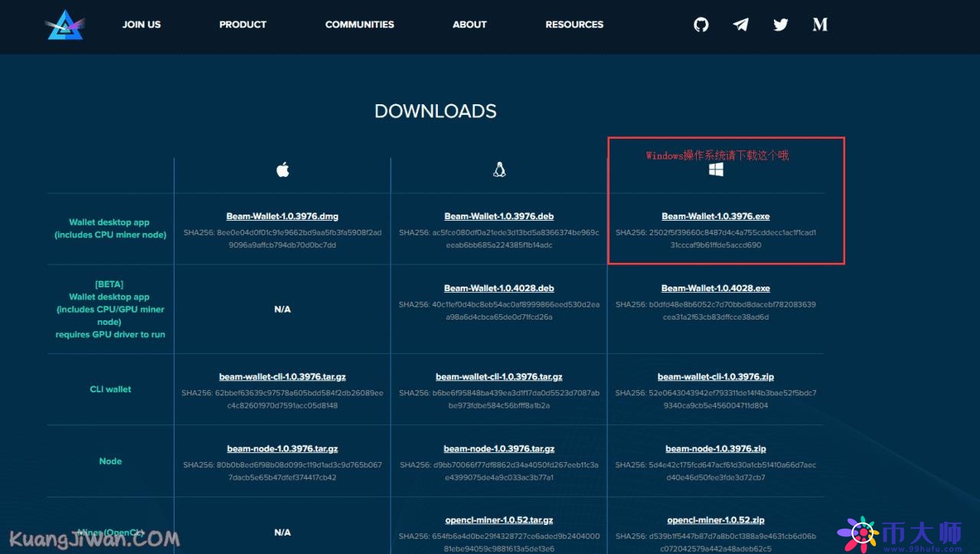Download Beam-Wallet-1.0.3976.dmg for macOS

pos(283,215)
